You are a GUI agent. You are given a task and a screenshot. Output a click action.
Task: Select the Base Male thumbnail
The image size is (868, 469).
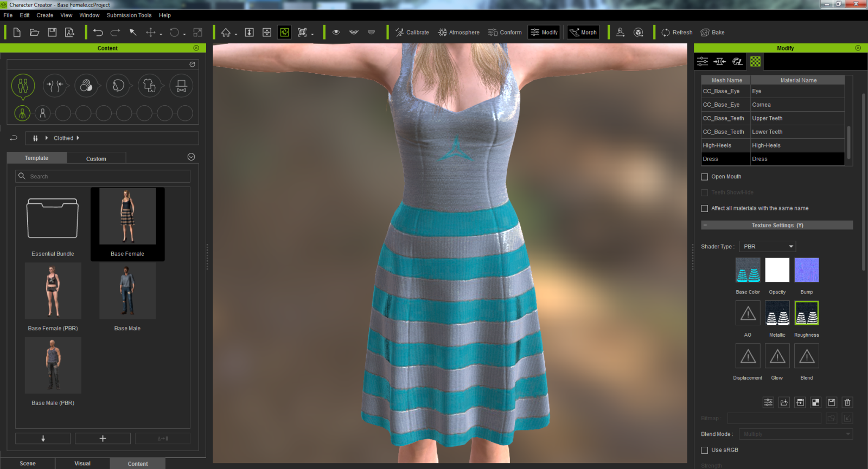point(127,291)
